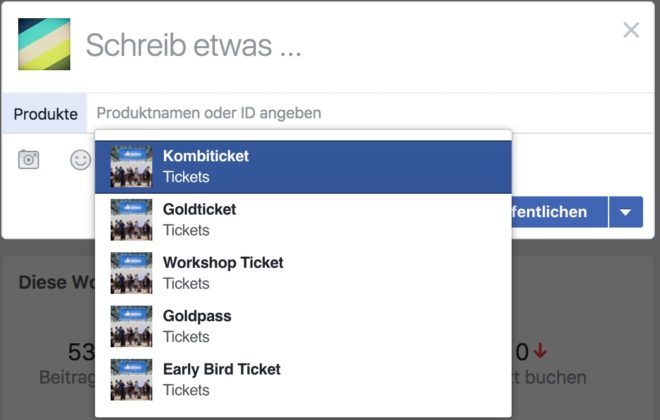Select Kombiticket from product list
Image resolution: width=660 pixels, height=420 pixels.
[303, 167]
